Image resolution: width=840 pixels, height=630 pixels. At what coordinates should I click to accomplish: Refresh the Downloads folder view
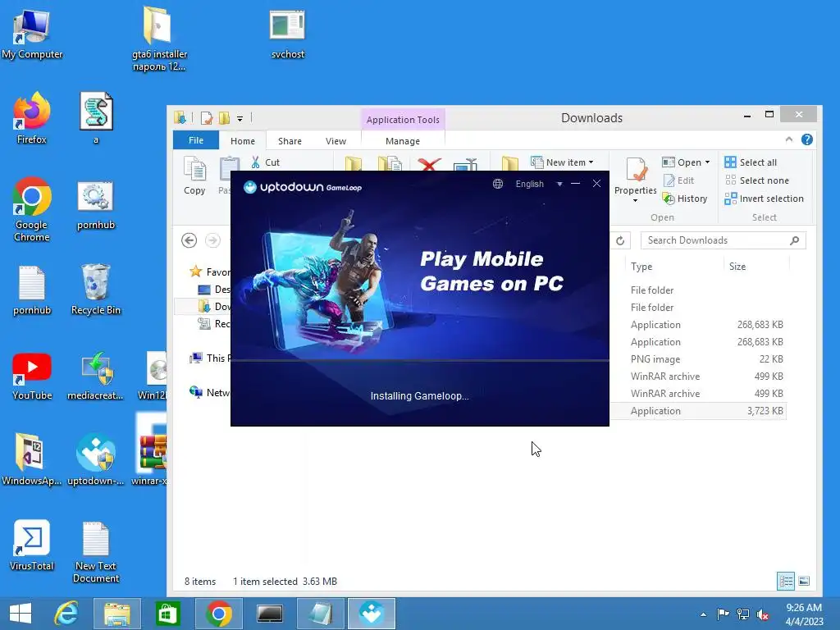pyautogui.click(x=620, y=240)
